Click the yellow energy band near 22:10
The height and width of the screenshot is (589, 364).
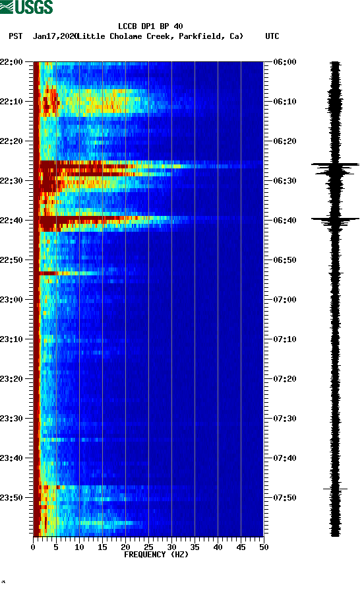tap(98, 102)
